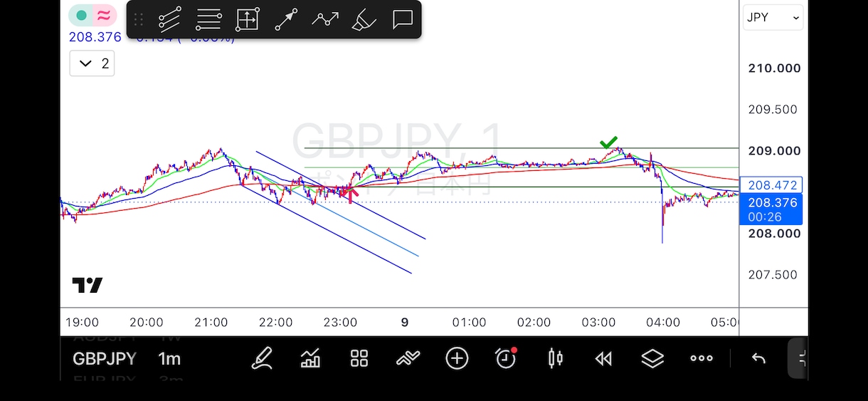Screen dimensions: 868x401
Task: Select the highlighter brush tool
Action: coord(364,19)
